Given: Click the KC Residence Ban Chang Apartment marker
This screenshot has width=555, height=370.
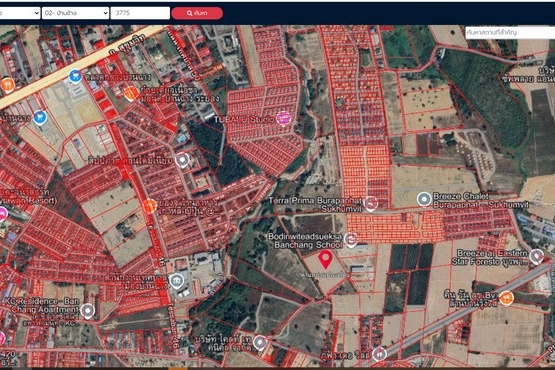Looking at the screenshot, I should click(x=87, y=311).
